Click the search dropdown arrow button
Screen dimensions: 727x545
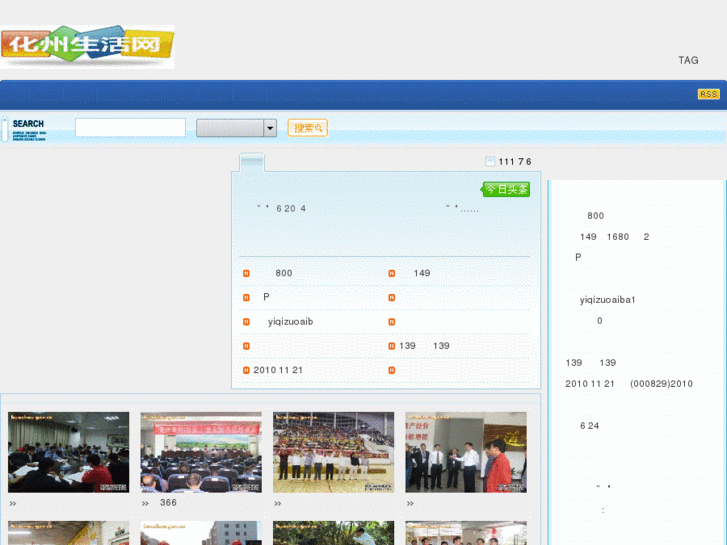(x=270, y=128)
